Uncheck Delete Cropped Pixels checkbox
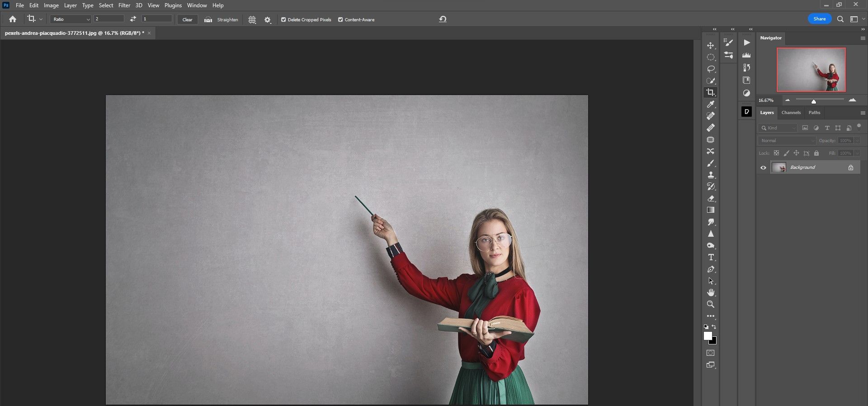Image resolution: width=868 pixels, height=406 pixels. point(283,19)
